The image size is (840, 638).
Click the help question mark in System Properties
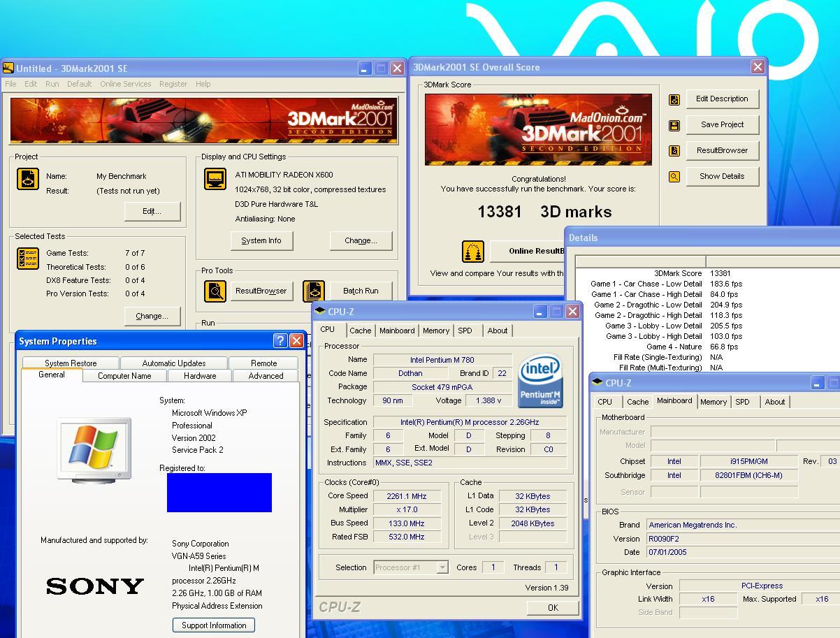(x=280, y=341)
